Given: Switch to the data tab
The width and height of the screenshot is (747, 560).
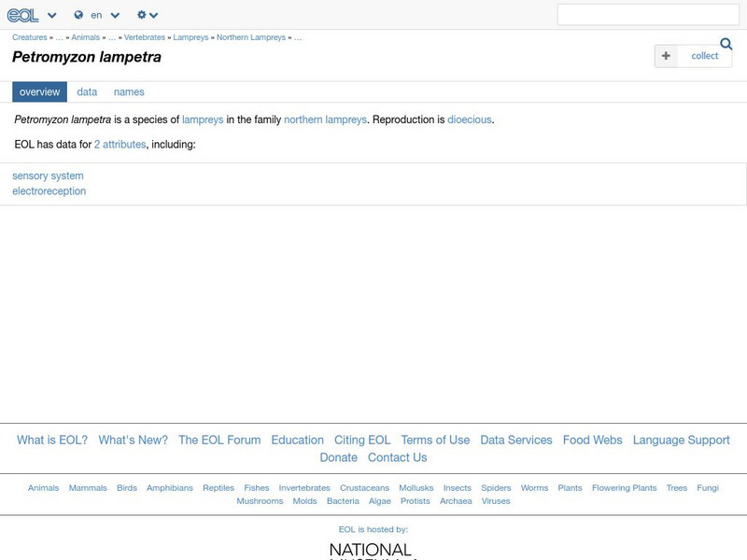Looking at the screenshot, I should click(87, 91).
